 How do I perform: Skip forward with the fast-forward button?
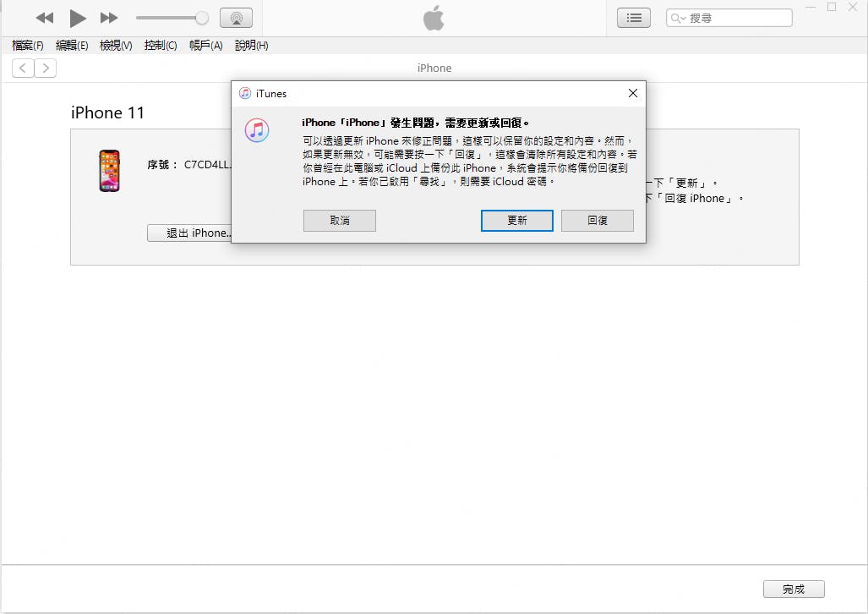(x=109, y=18)
